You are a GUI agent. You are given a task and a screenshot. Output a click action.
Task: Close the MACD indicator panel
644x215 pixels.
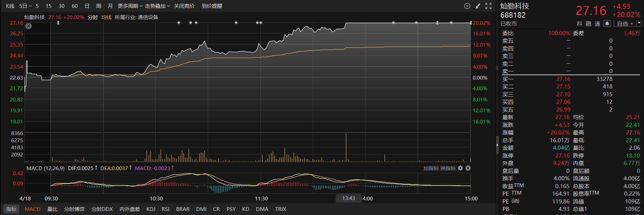[x=468, y=168]
